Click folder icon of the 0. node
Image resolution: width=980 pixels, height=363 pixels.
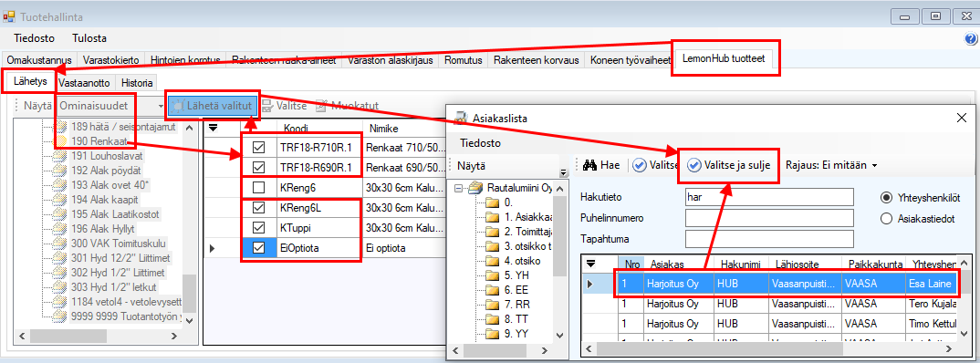pos(493,202)
